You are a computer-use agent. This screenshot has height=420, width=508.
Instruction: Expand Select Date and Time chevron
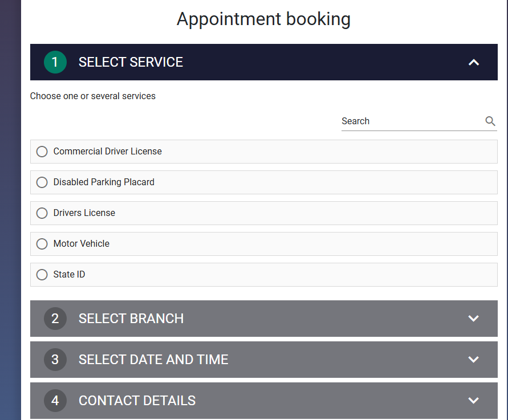point(474,360)
